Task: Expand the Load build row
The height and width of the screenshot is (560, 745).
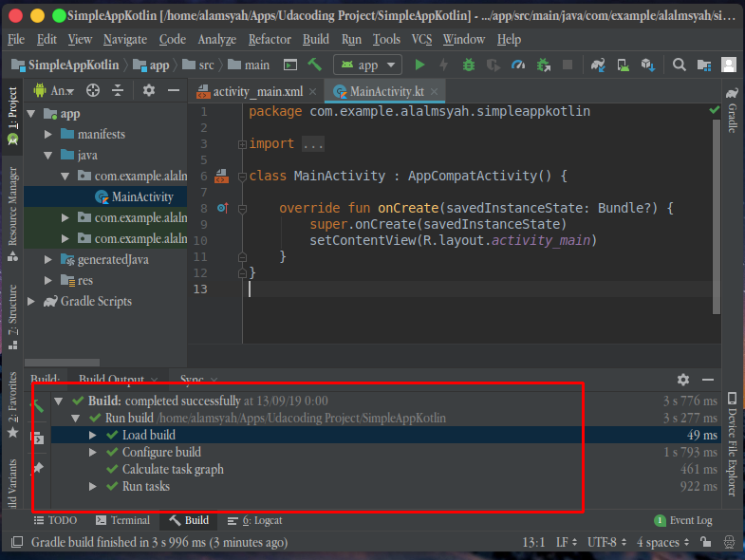Action: [93, 435]
